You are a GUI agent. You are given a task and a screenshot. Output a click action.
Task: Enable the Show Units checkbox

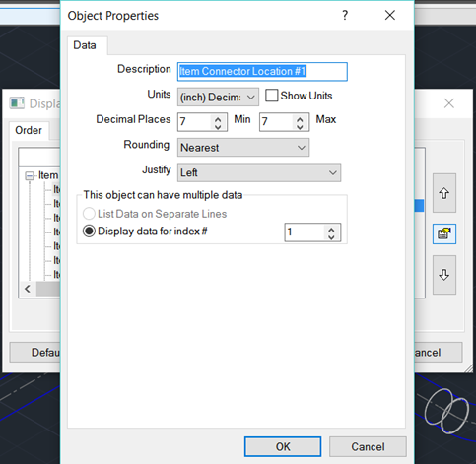point(271,96)
